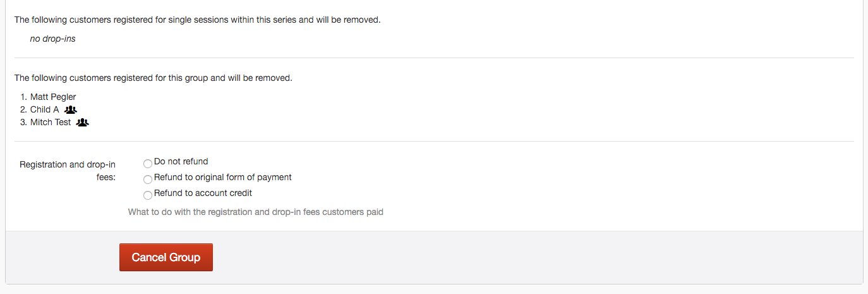This screenshot has height=294, width=868.
Task: Click the sentence about group registrations being removed
Action: point(153,78)
